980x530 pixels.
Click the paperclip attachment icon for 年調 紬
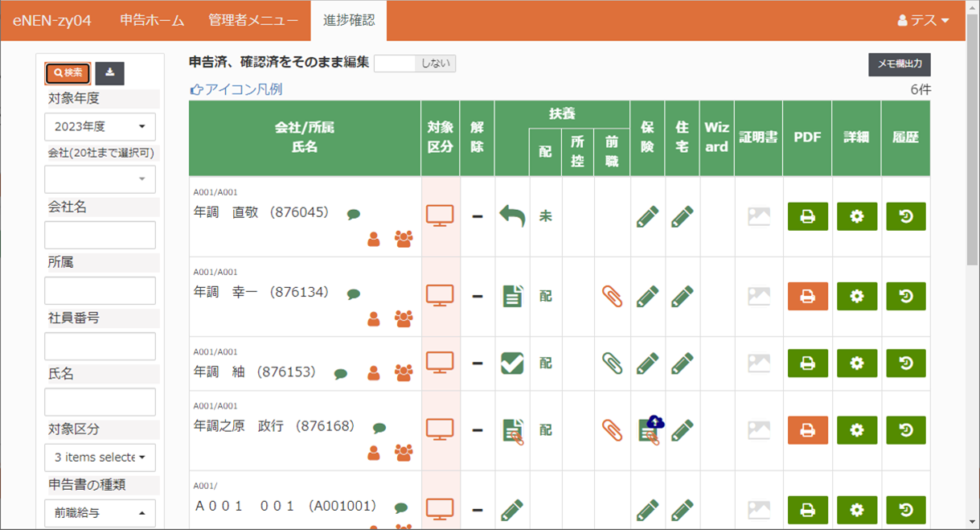(612, 363)
